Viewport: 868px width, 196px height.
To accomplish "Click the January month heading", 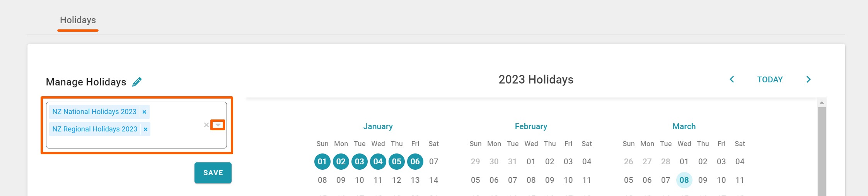I will coord(378,126).
